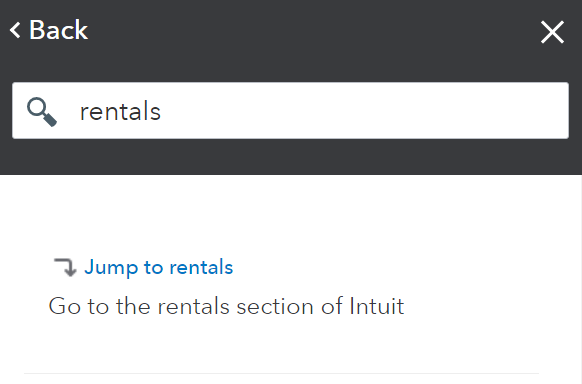This screenshot has height=384, width=582.
Task: Click the dark strip below the search box
Action: click(x=291, y=157)
